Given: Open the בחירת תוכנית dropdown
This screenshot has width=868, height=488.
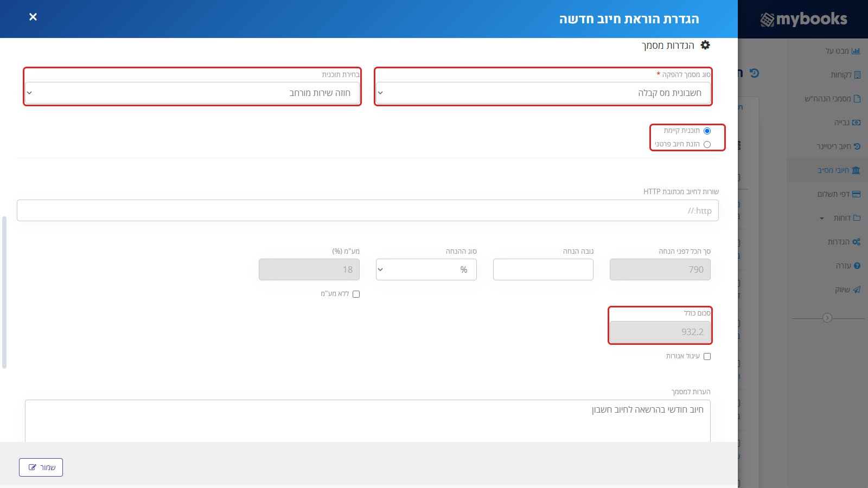Looking at the screenshot, I should 193,93.
